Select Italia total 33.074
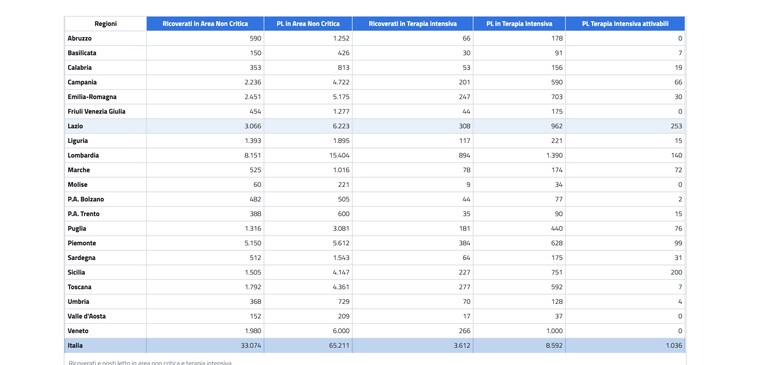 click(251, 346)
